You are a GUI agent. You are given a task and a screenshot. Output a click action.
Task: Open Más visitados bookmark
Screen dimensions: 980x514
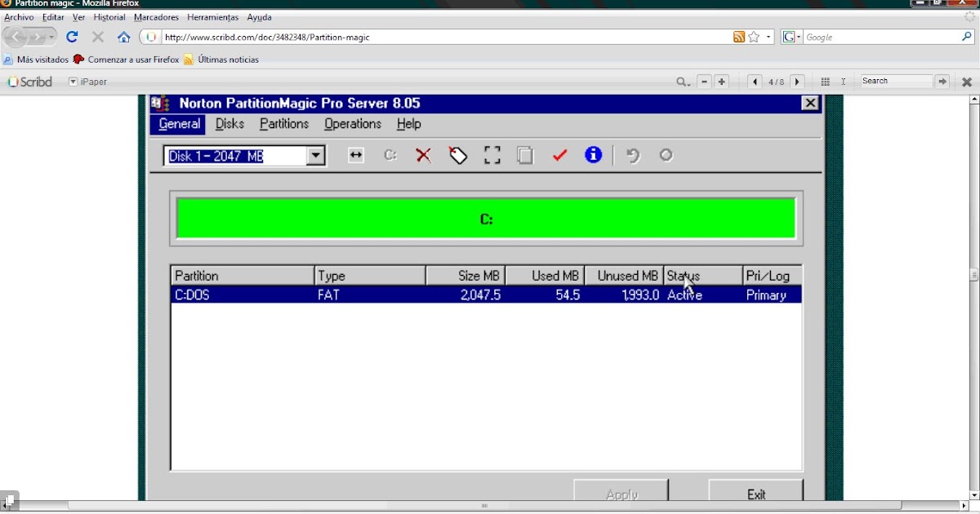[x=36, y=60]
